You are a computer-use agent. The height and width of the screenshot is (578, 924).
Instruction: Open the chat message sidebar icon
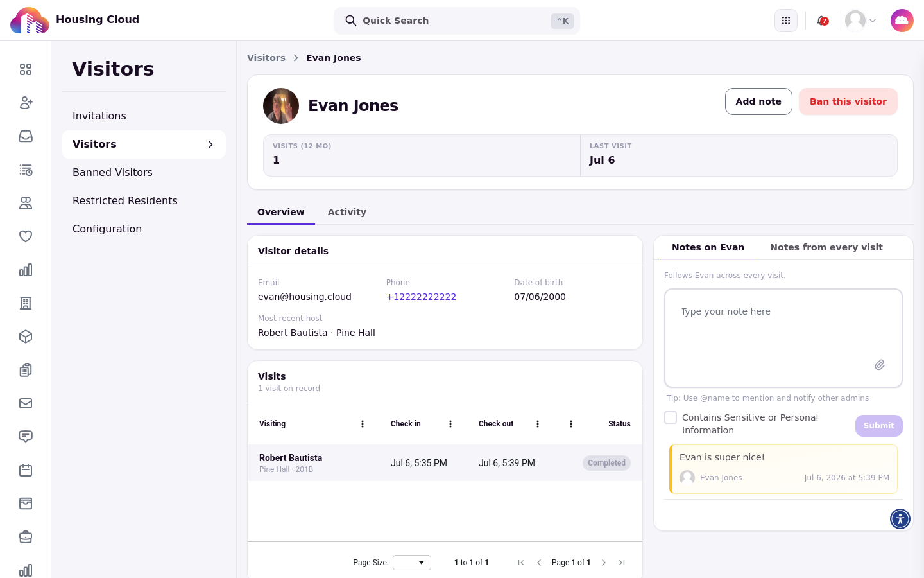tap(26, 437)
